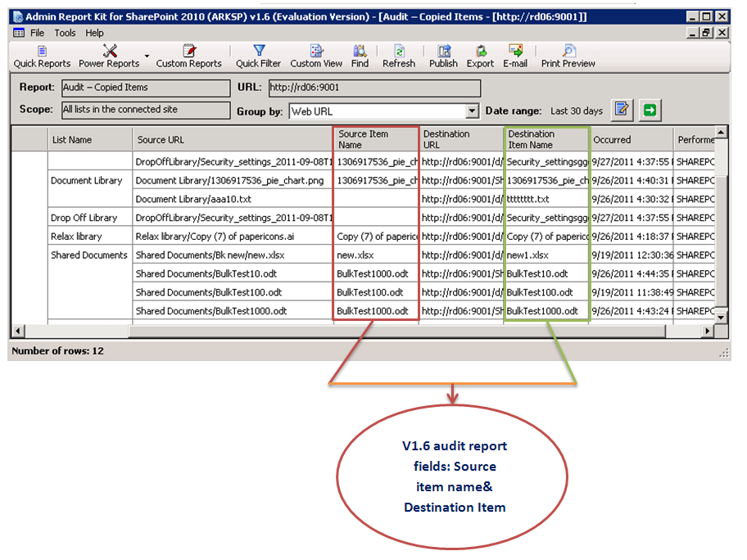Open Print Preview

coord(568,57)
